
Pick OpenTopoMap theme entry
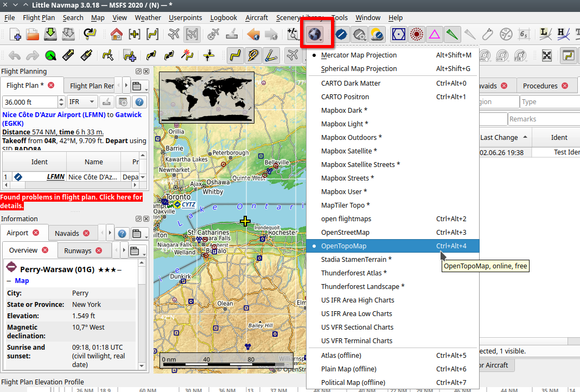tap(393, 246)
